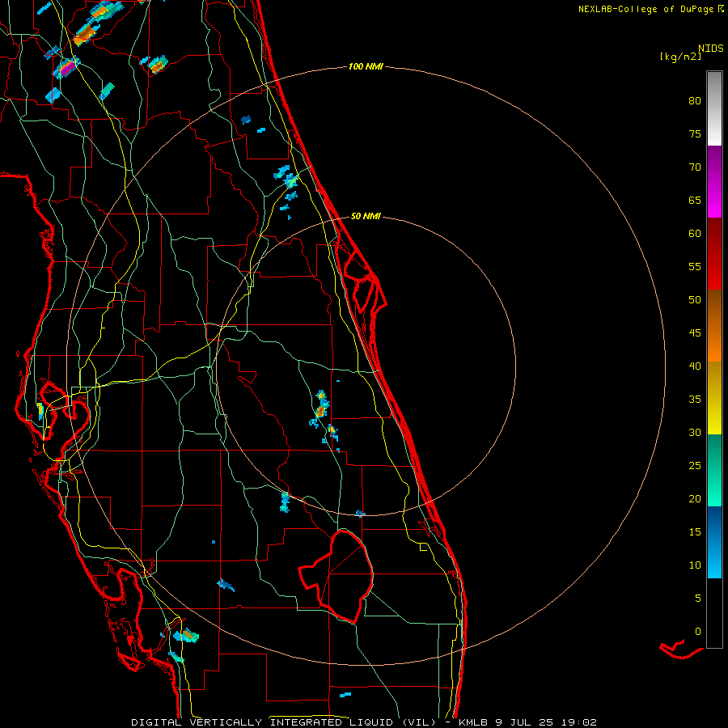Pick the orange-brown segment of the VIL color bar

click(714, 325)
